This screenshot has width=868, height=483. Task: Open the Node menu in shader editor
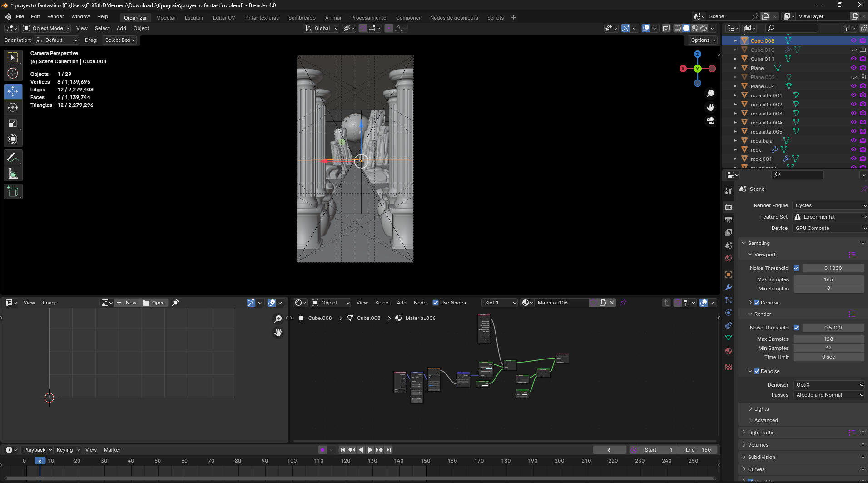[420, 303]
